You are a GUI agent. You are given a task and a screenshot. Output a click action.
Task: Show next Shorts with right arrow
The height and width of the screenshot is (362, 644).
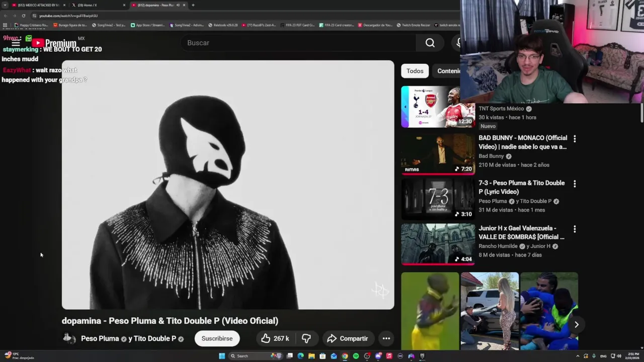click(x=577, y=325)
